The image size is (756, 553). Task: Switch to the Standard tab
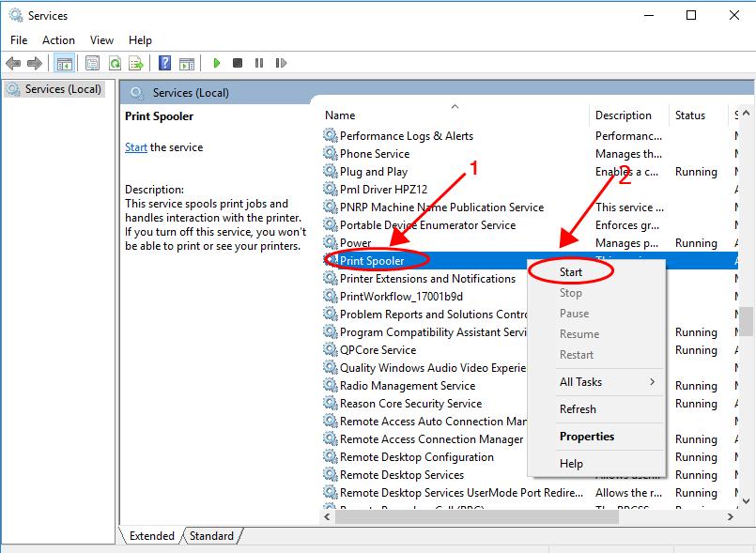[211, 536]
